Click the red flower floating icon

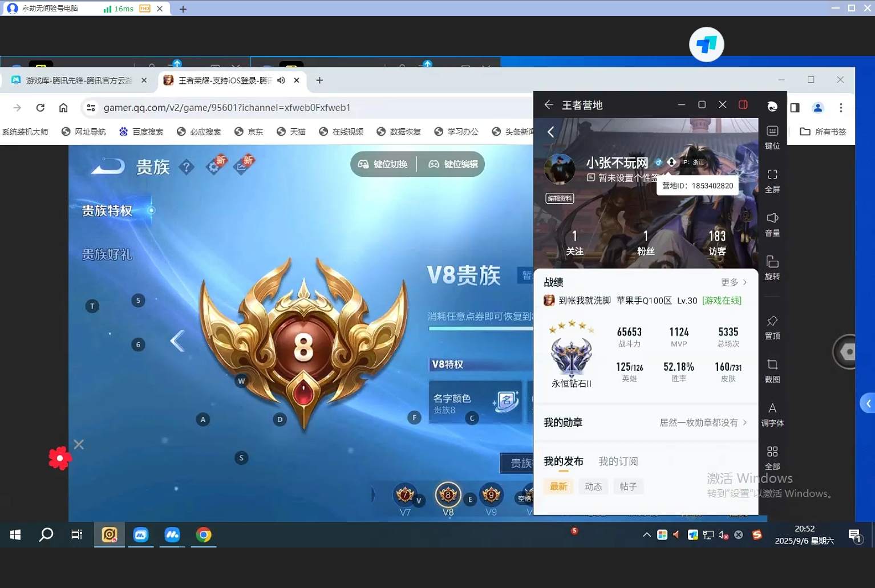tap(60, 457)
